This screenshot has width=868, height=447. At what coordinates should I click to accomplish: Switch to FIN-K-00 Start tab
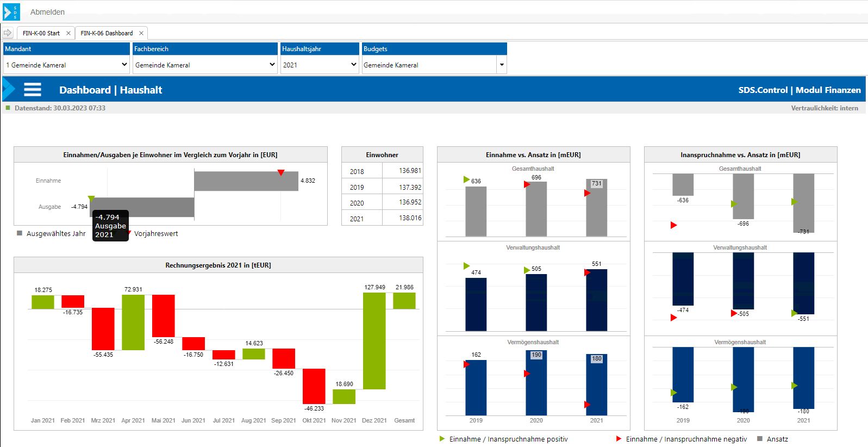(x=41, y=33)
